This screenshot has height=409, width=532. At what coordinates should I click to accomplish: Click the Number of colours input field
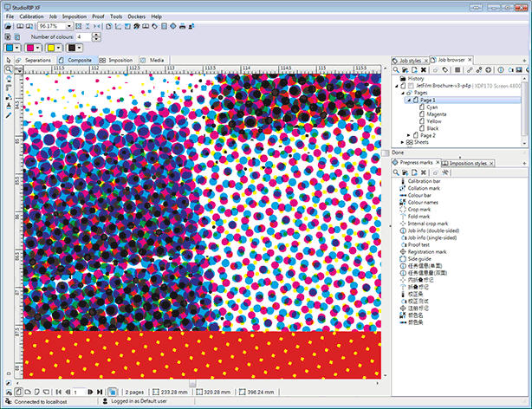84,36
